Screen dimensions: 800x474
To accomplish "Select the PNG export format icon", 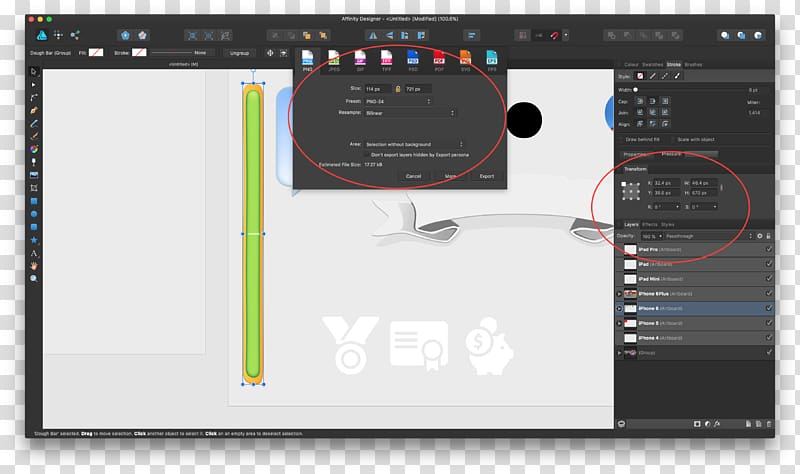I will (308, 61).
